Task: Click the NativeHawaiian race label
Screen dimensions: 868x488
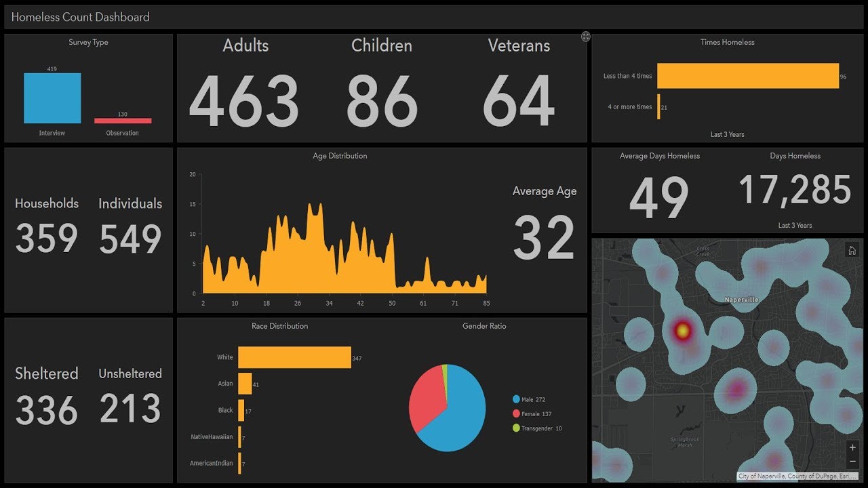Action: (x=212, y=437)
